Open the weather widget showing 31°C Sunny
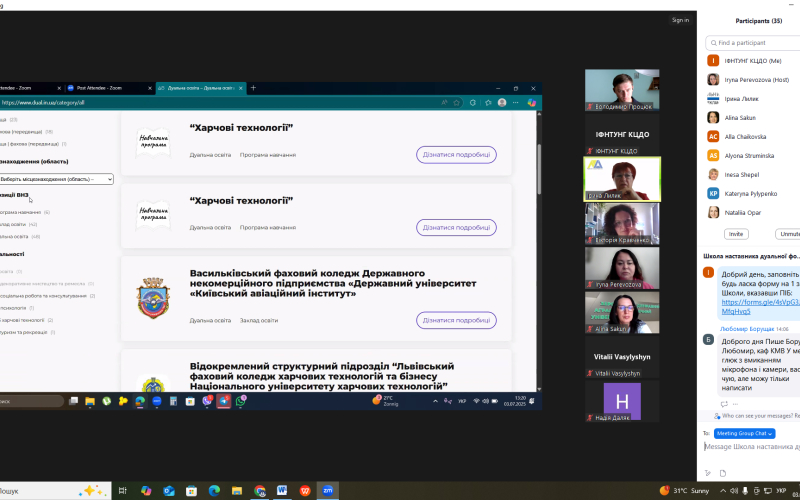Image resolution: width=800 pixels, height=500 pixels. 684,491
